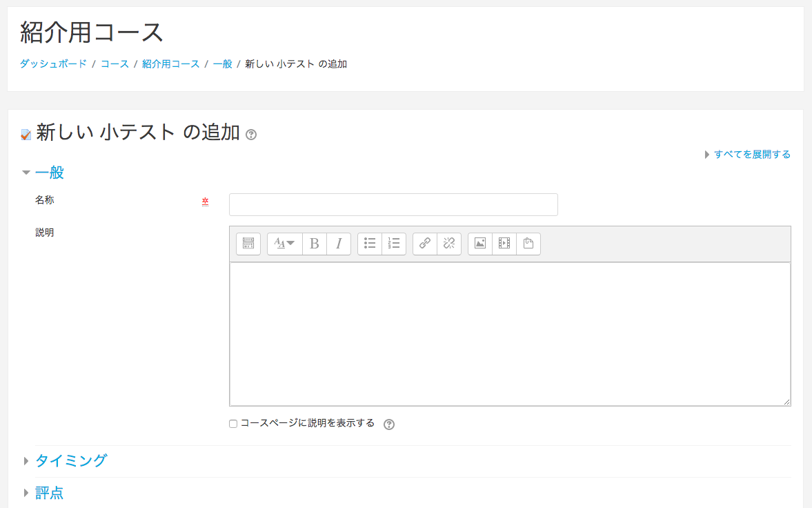
Task: Collapse the 一般 section
Action: (x=49, y=173)
